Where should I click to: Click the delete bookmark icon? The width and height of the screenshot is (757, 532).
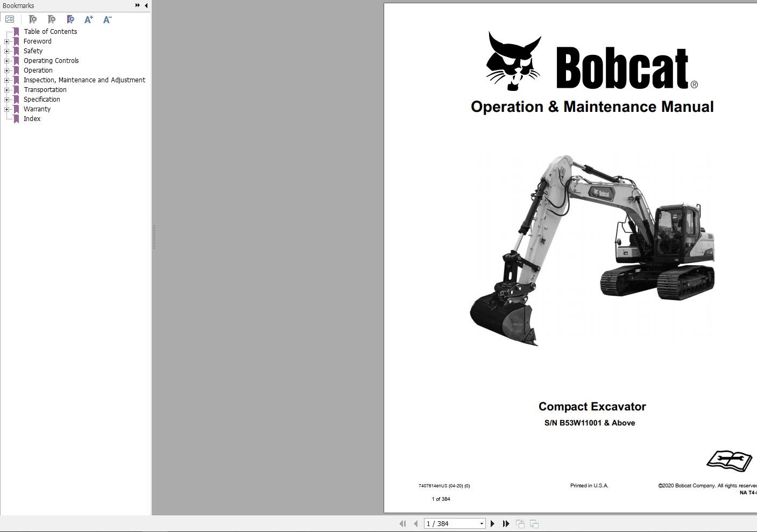coord(33,19)
